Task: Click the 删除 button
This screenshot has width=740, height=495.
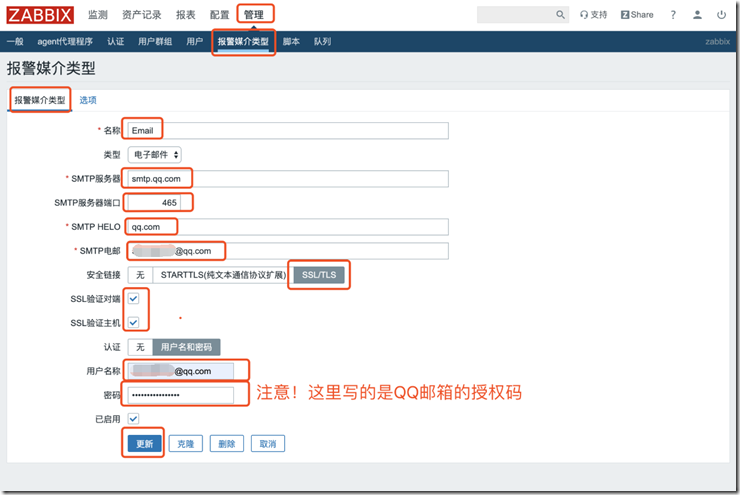Action: coord(227,444)
